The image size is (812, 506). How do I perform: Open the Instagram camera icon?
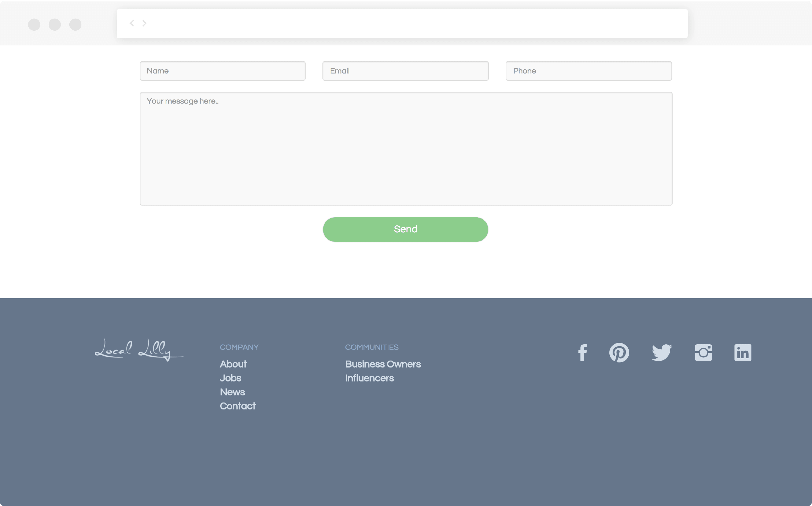703,352
